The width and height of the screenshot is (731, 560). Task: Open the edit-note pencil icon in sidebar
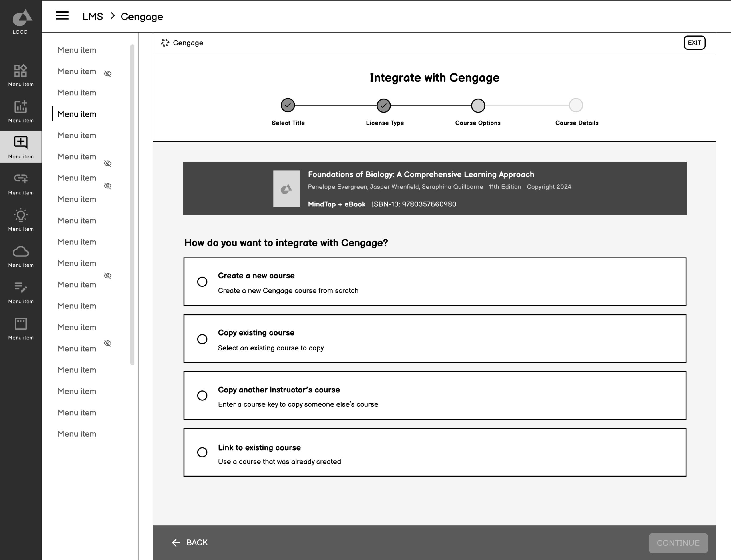(20, 287)
